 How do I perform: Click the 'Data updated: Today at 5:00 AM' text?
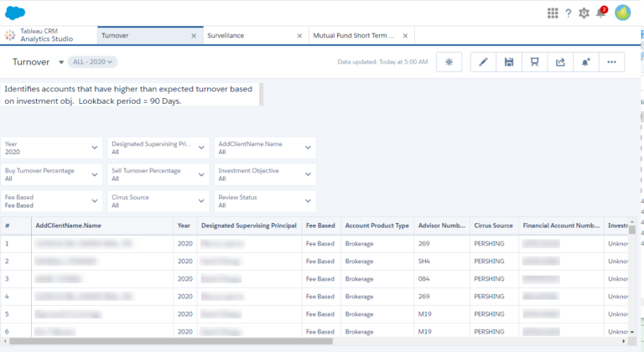coord(382,62)
